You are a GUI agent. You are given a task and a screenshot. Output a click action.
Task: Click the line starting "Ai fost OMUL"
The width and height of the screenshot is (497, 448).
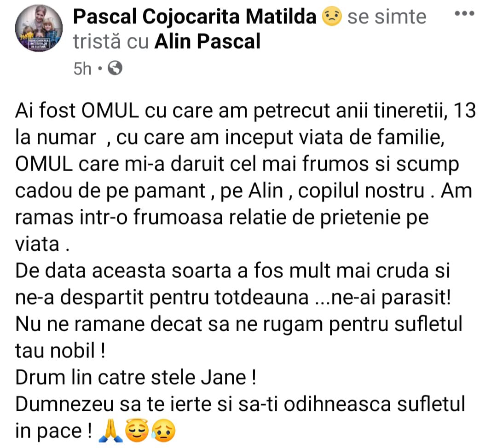[245, 111]
